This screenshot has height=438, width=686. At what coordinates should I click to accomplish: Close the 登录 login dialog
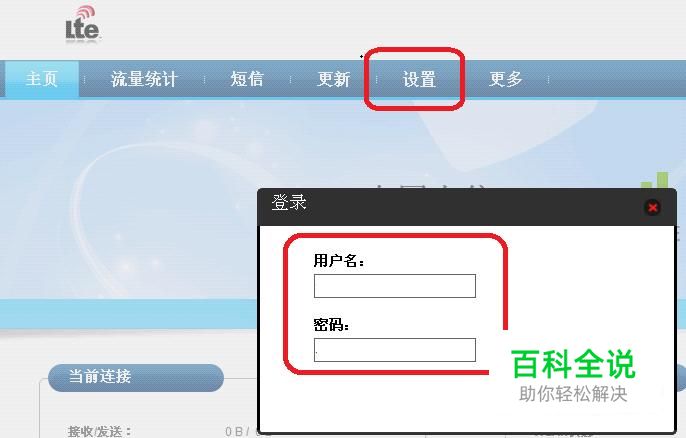(652, 207)
